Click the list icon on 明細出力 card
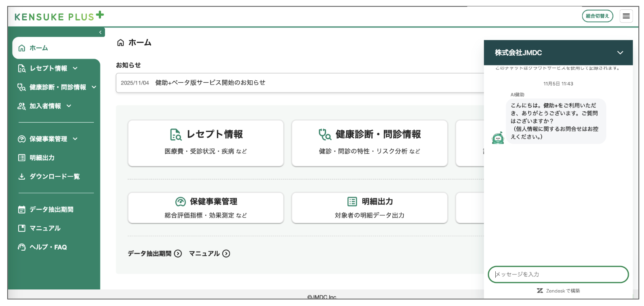This screenshot has height=306, width=644. [352, 201]
